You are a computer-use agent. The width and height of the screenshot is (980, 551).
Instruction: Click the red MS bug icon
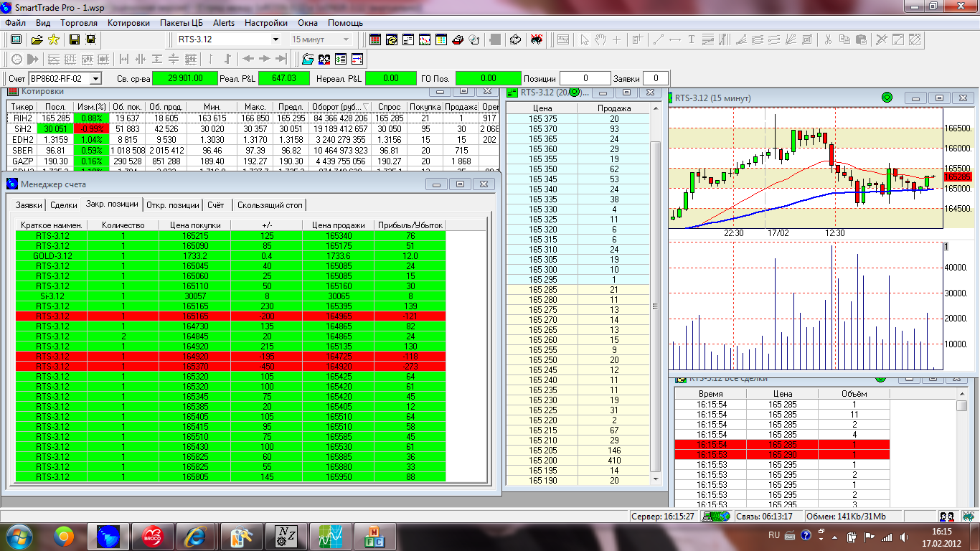point(536,39)
